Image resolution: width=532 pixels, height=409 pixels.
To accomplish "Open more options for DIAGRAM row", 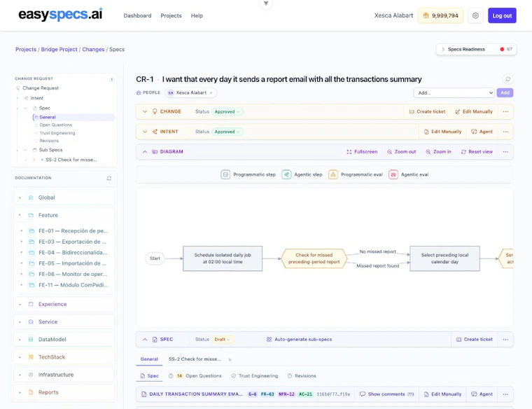I will pyautogui.click(x=505, y=152).
